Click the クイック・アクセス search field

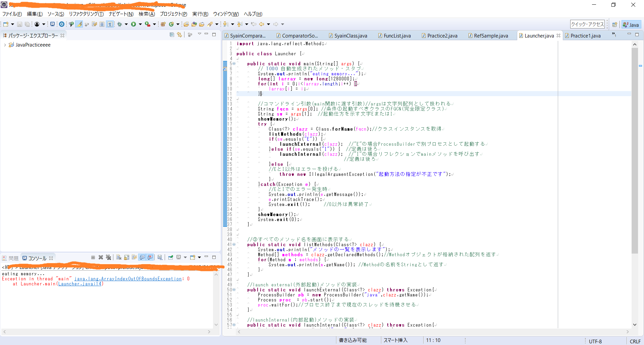click(x=587, y=24)
